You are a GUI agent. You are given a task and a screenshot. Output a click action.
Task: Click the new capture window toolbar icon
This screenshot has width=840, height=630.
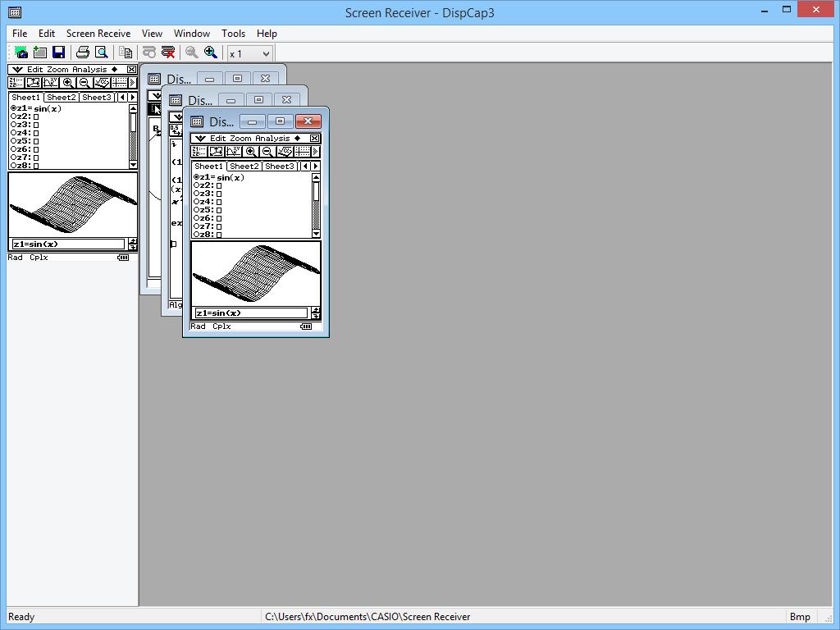tap(40, 52)
